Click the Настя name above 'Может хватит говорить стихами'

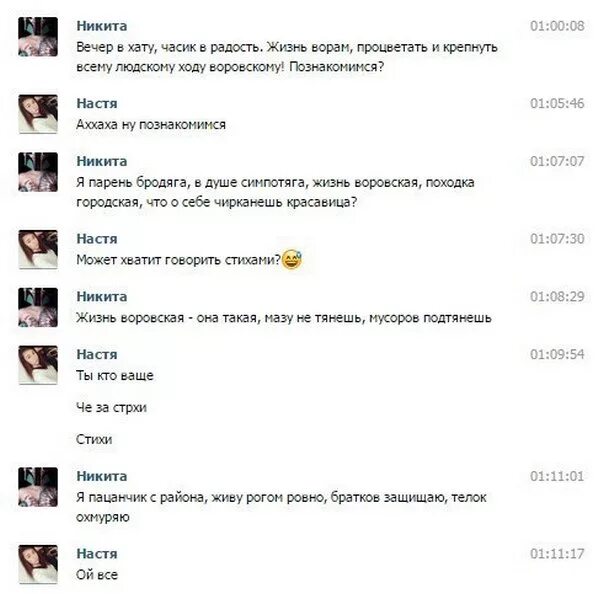tap(97, 238)
